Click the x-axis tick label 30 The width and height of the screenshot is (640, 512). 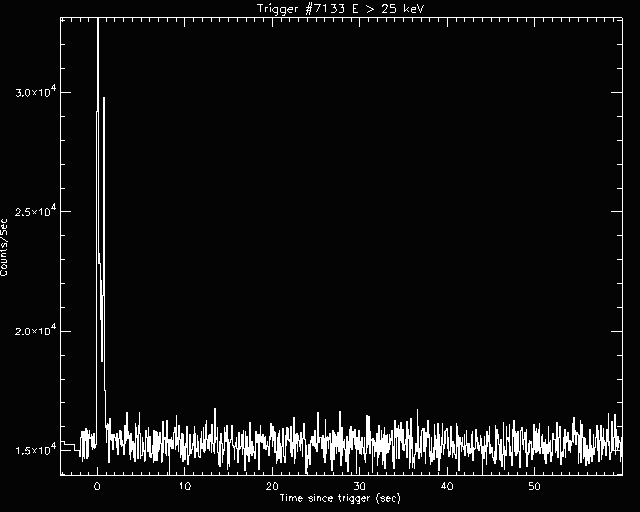[x=360, y=486]
